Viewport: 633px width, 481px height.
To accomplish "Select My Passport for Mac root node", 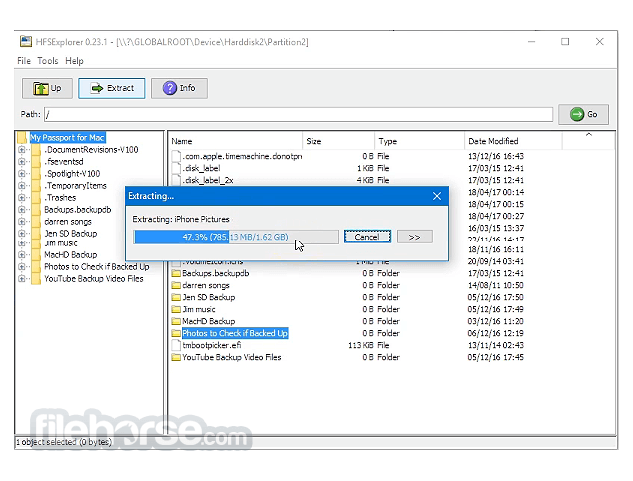I will [x=67, y=138].
